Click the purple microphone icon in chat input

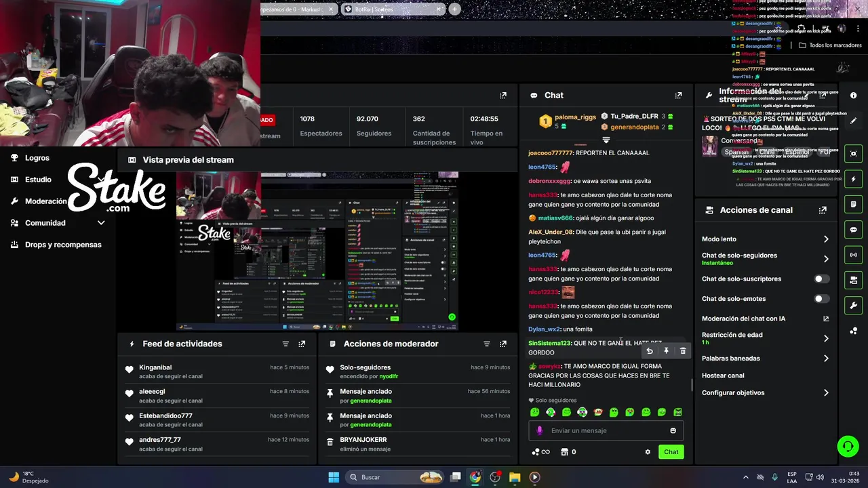pos(540,431)
